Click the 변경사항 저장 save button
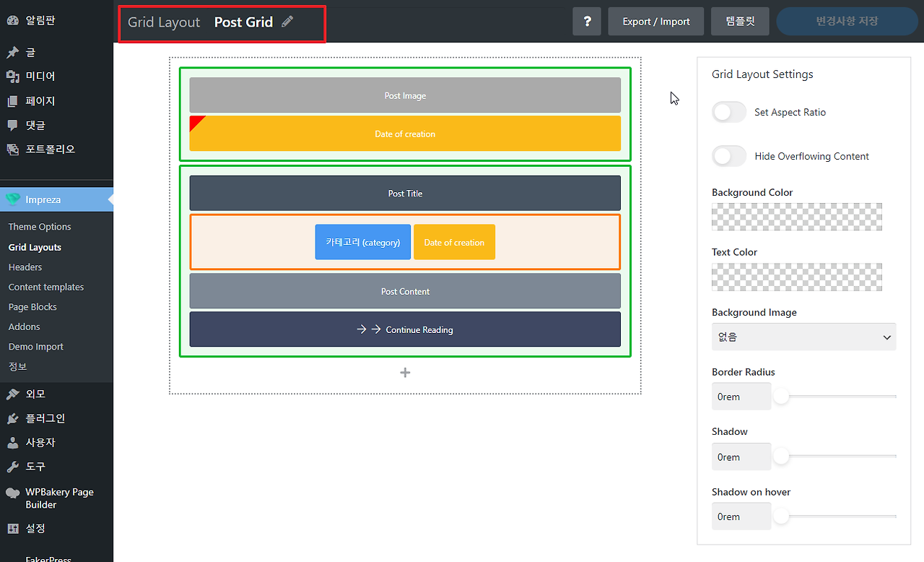924x562 pixels. pyautogui.click(x=847, y=22)
